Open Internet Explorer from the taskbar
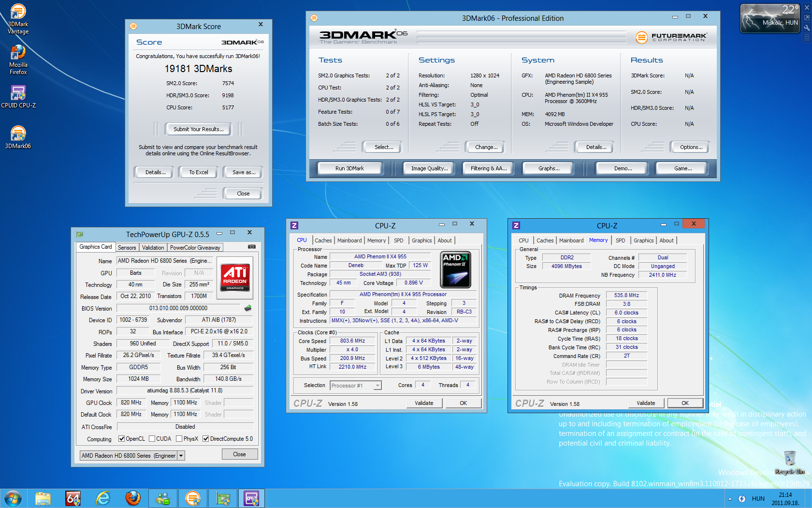This screenshot has height=508, width=812. click(103, 498)
